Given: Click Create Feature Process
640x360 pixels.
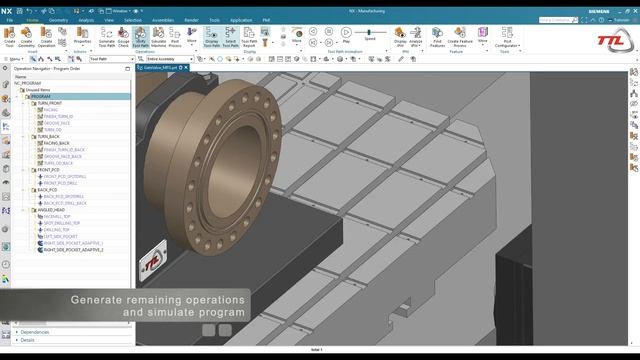Looking at the screenshot, I should click(460, 37).
